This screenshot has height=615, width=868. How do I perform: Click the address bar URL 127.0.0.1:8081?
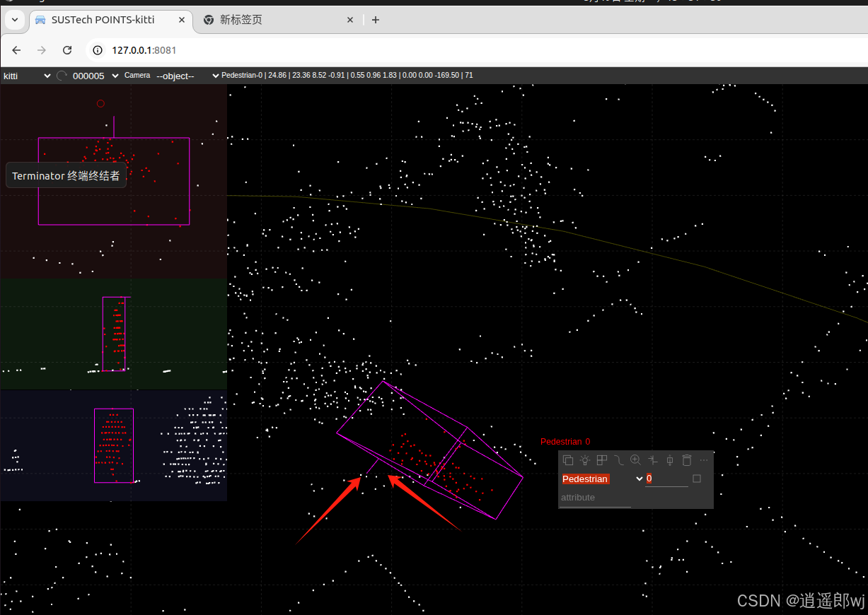click(144, 50)
